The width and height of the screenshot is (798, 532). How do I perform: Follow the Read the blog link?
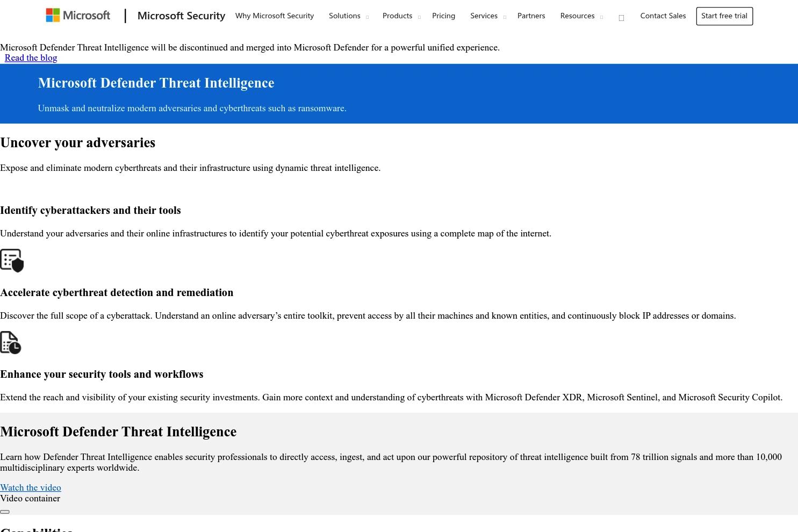[31, 58]
